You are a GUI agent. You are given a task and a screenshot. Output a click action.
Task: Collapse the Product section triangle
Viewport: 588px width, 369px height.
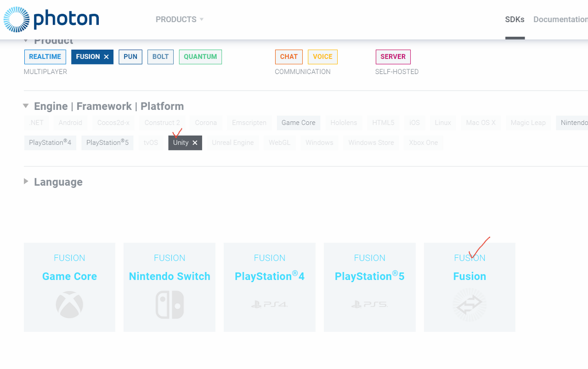click(26, 40)
